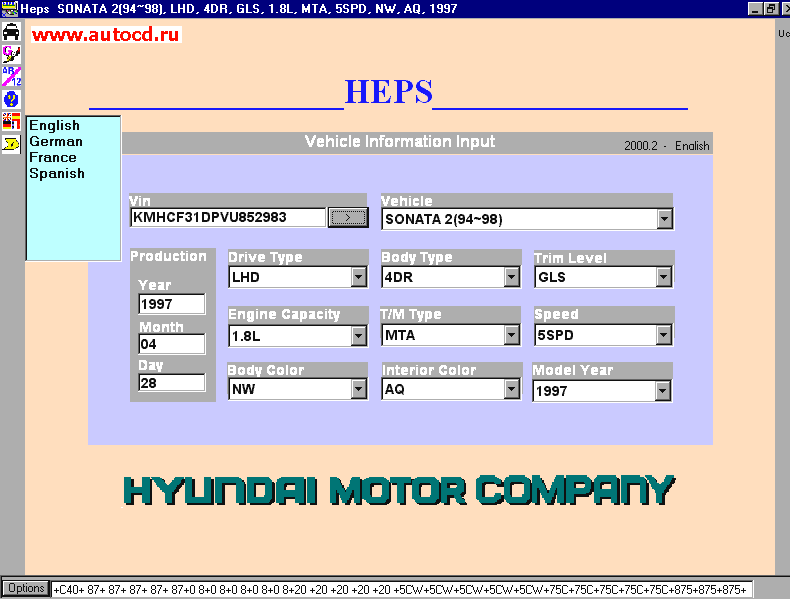Expand the Body Type dropdown
The width and height of the screenshot is (790, 599).
pyautogui.click(x=511, y=277)
